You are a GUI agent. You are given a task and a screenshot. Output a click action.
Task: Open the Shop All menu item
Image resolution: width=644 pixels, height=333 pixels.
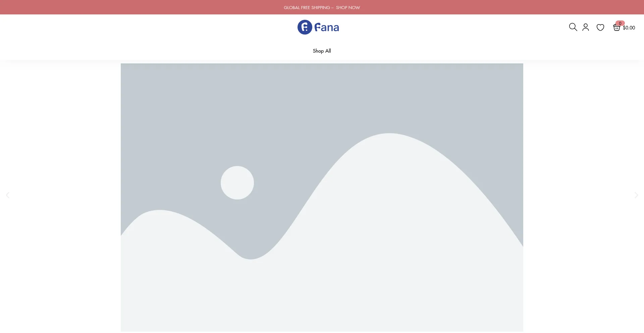pyautogui.click(x=322, y=51)
